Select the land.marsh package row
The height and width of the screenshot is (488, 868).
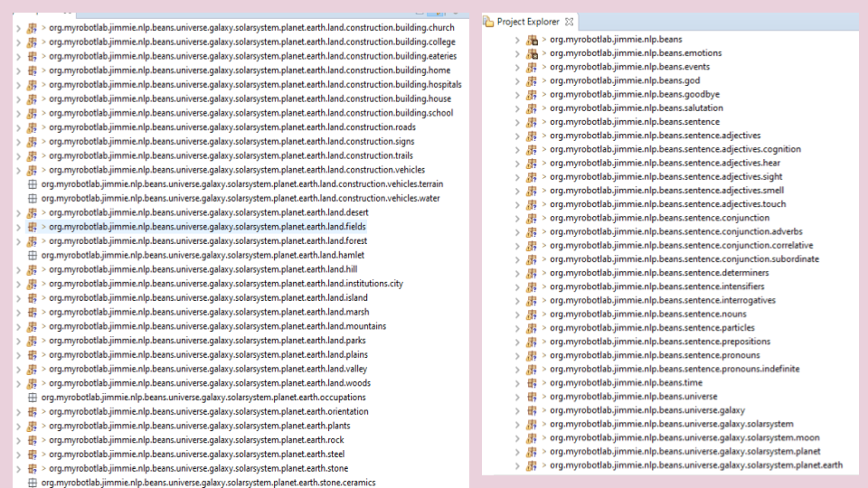[209, 312]
